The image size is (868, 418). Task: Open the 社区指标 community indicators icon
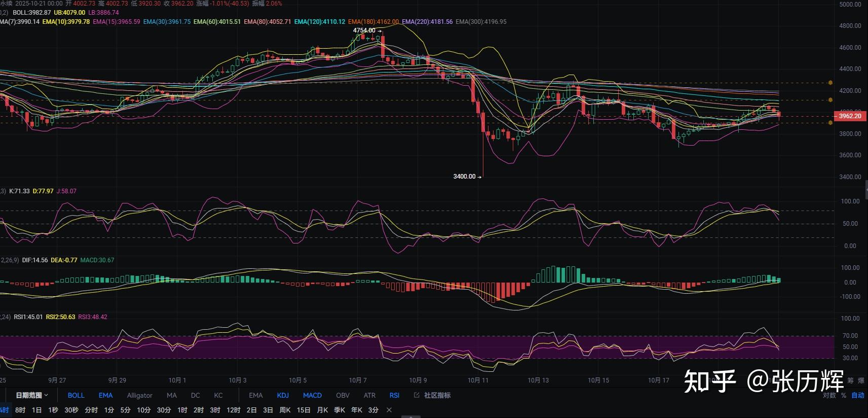(417, 395)
